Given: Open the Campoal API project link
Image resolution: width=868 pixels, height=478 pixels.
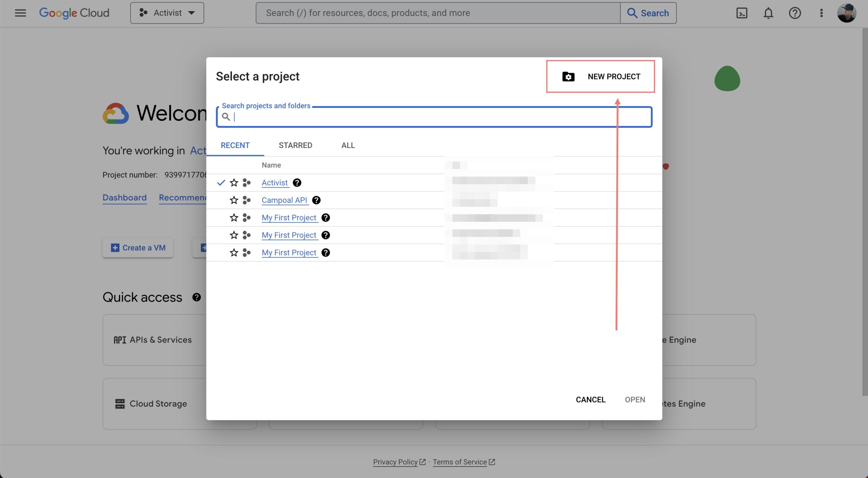Looking at the screenshot, I should coord(284,200).
